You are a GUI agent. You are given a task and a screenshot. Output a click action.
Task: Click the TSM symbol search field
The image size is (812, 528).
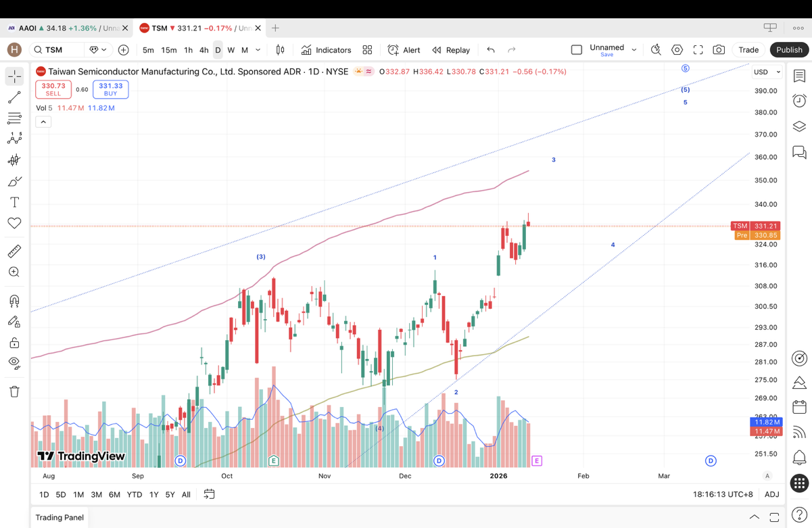tap(57, 50)
